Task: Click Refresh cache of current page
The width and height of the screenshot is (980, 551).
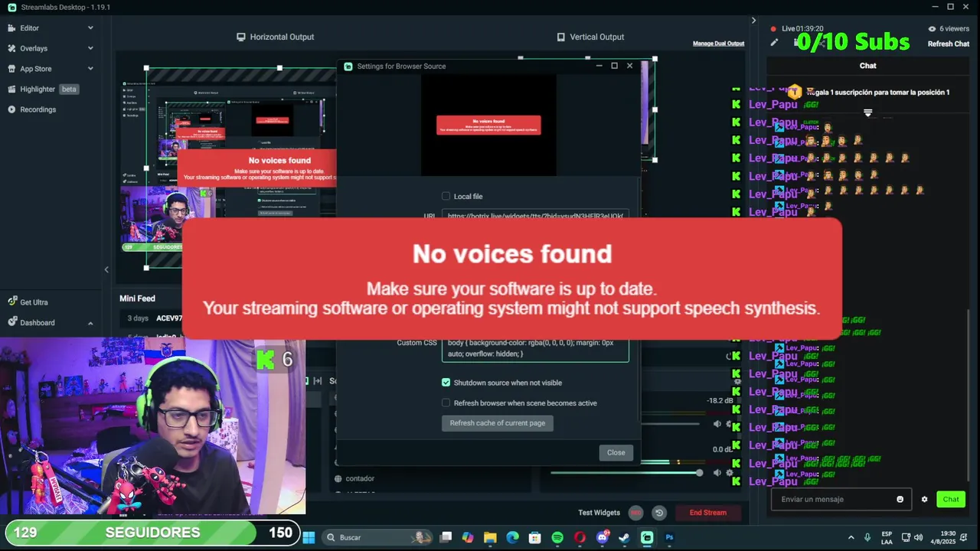Action: [x=498, y=423]
